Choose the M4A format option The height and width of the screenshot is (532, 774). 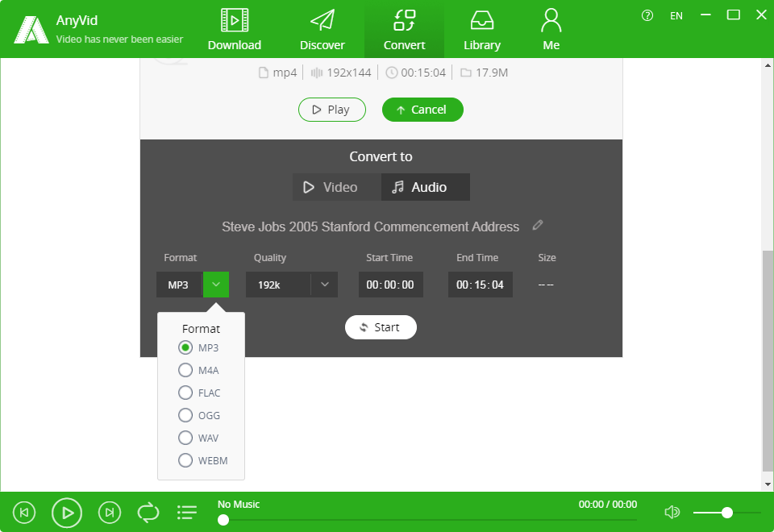(185, 370)
